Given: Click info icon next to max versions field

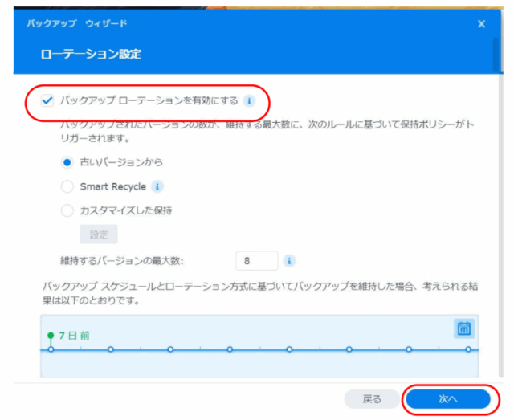Looking at the screenshot, I should click(289, 261).
